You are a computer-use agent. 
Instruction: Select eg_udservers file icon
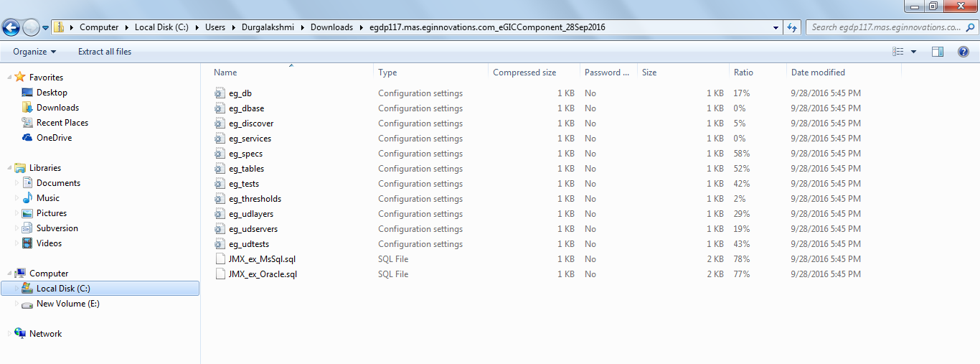pyautogui.click(x=220, y=229)
